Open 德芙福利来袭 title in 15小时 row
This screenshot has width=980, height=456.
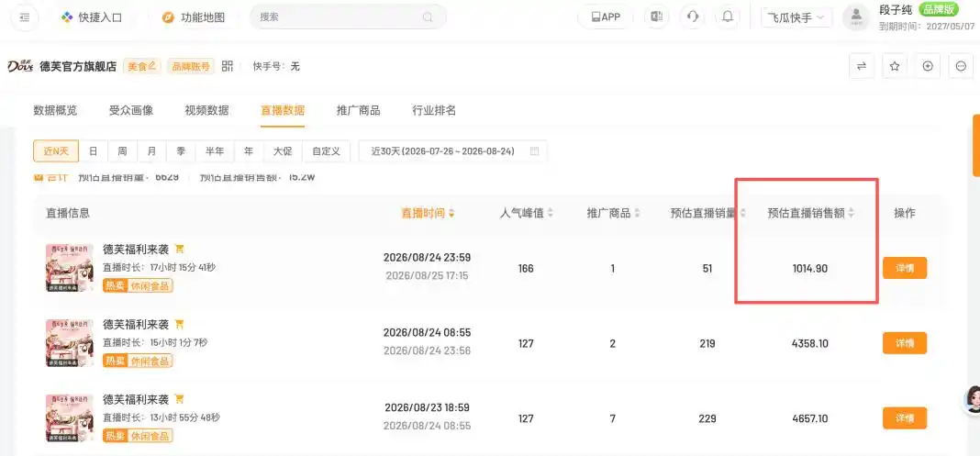point(136,324)
